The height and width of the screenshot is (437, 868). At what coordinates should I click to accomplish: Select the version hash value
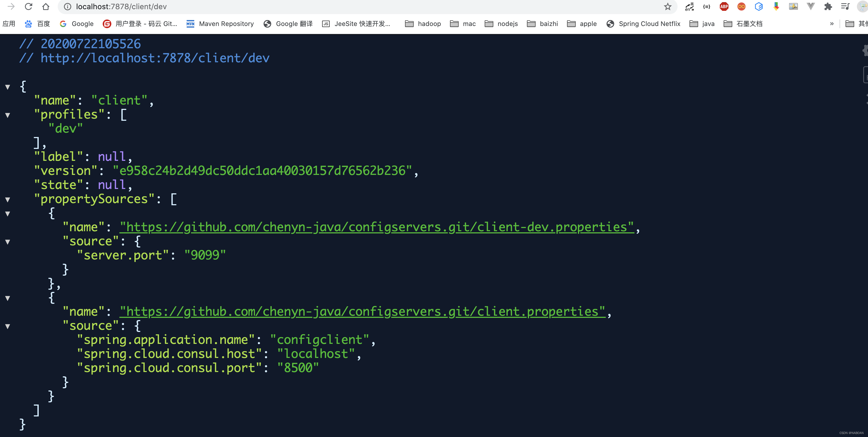click(x=263, y=171)
